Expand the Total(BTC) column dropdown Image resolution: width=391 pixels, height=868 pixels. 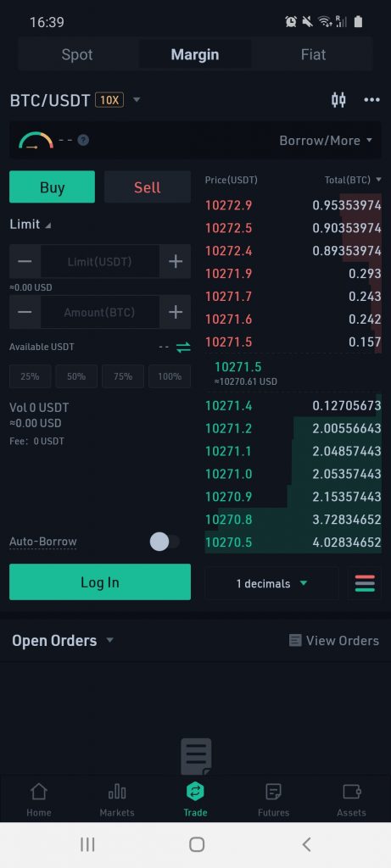tap(379, 180)
